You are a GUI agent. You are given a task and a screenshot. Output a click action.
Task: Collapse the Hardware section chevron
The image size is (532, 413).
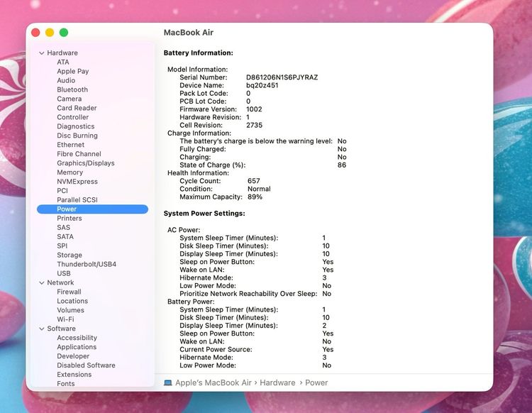(42, 53)
